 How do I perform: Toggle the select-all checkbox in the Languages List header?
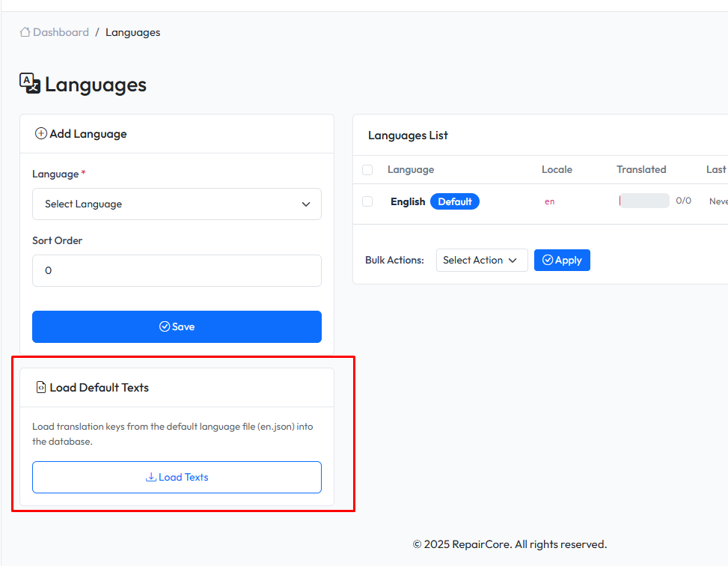coord(367,169)
